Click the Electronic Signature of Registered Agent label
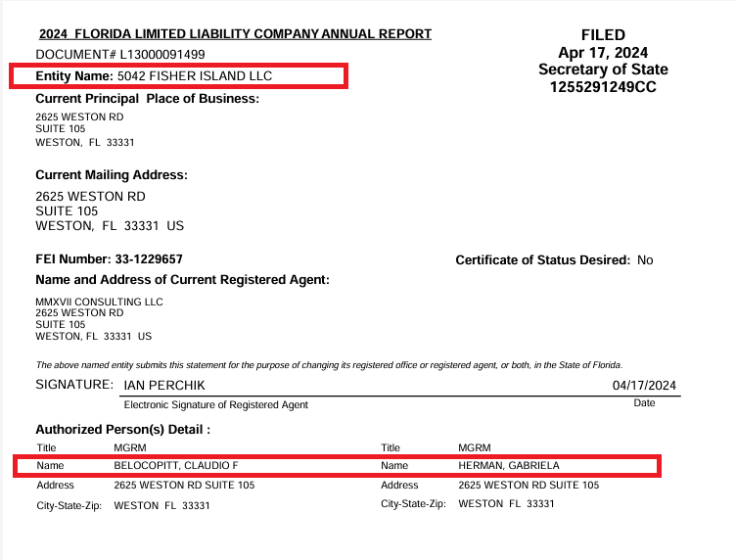The width and height of the screenshot is (736, 560). tap(215, 404)
